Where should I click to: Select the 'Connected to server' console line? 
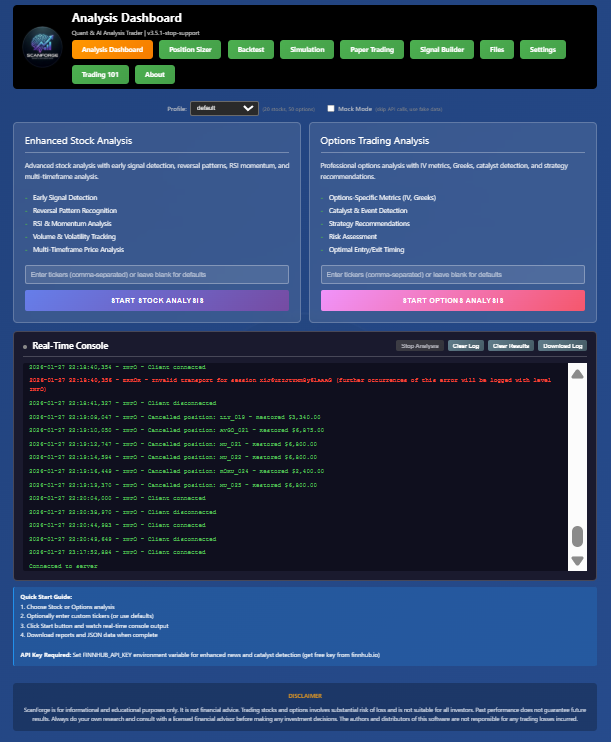tap(63, 566)
